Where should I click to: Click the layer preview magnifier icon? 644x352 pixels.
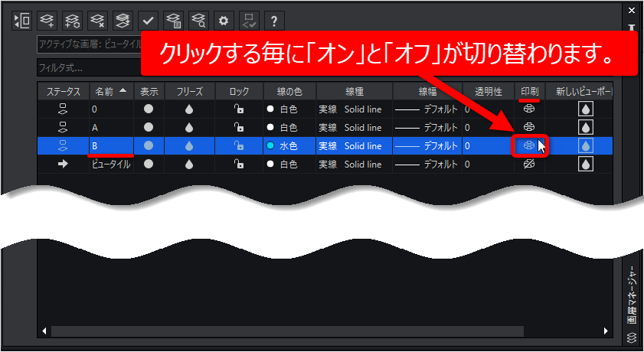pyautogui.click(x=198, y=21)
